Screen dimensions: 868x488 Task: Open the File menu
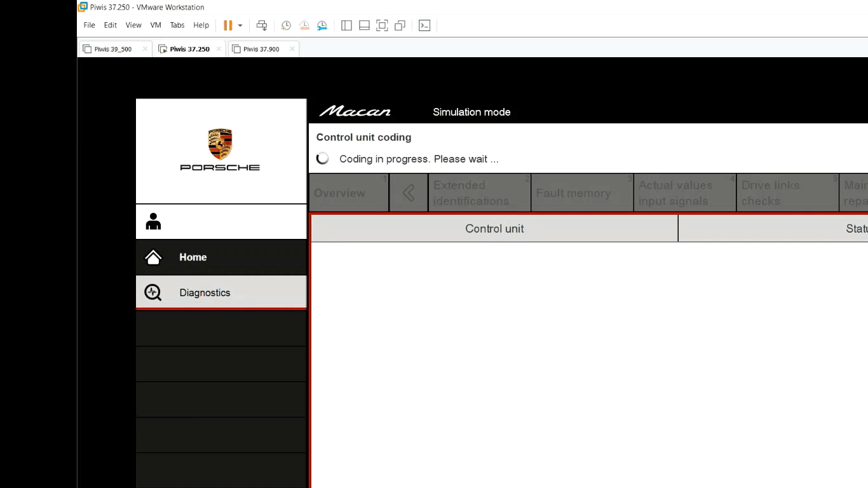[x=89, y=25]
